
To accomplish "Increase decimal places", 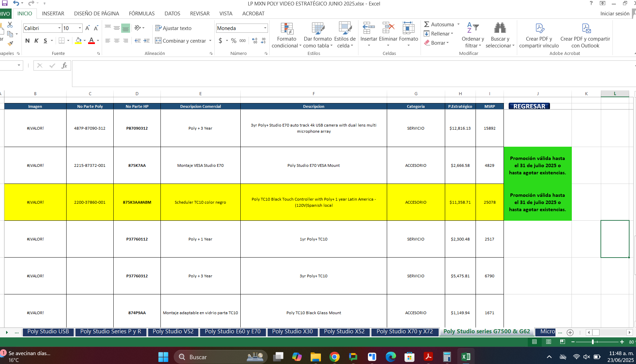I will (255, 41).
